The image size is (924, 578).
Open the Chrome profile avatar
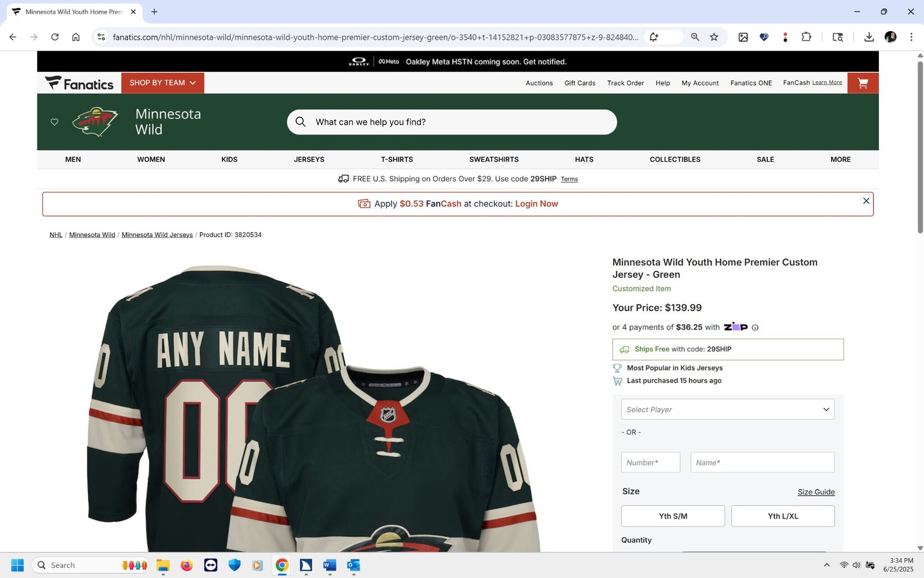click(891, 37)
